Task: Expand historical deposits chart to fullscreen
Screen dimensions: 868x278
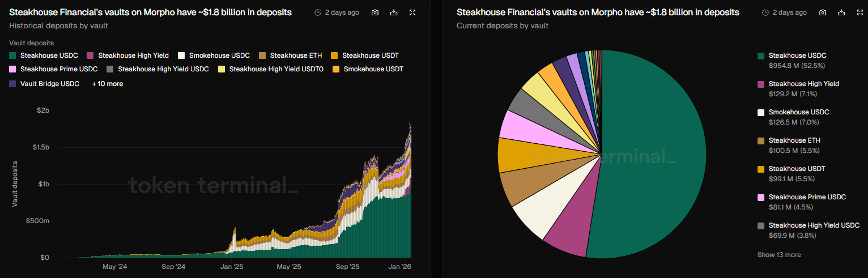Action: (412, 12)
